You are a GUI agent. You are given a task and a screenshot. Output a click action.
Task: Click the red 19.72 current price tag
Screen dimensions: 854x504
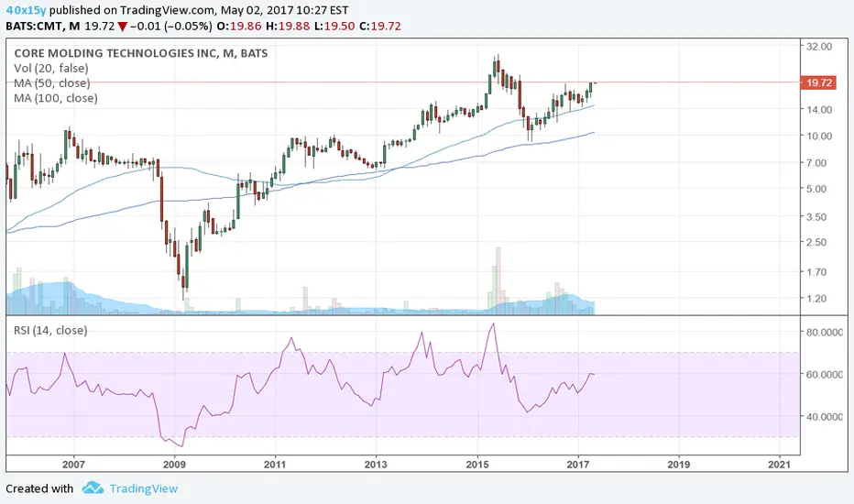[x=818, y=82]
